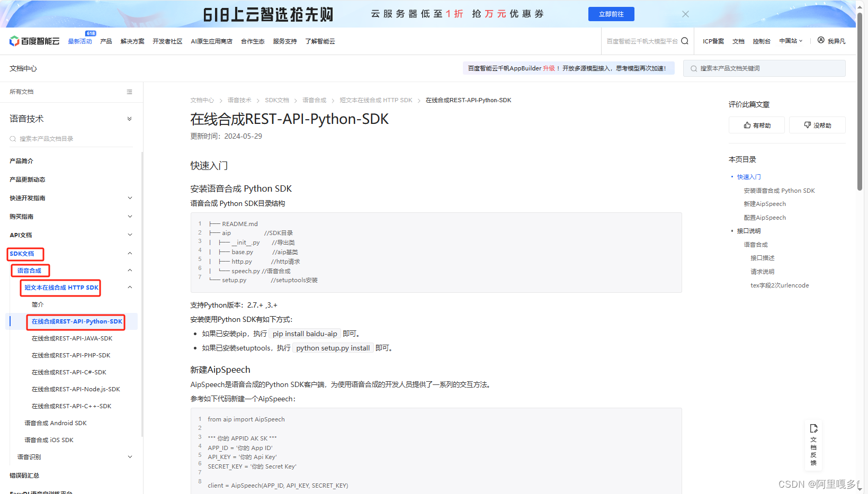Image resolution: width=868 pixels, height=494 pixels.
Task: Select 在线合成REST-API-Node.js-SDK doc
Action: tap(76, 389)
